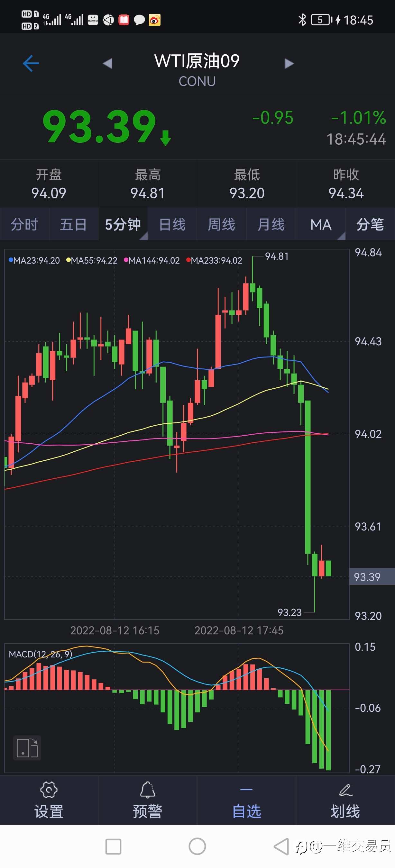Tap the WTI原油09 title
The width and height of the screenshot is (395, 868).
click(197, 61)
